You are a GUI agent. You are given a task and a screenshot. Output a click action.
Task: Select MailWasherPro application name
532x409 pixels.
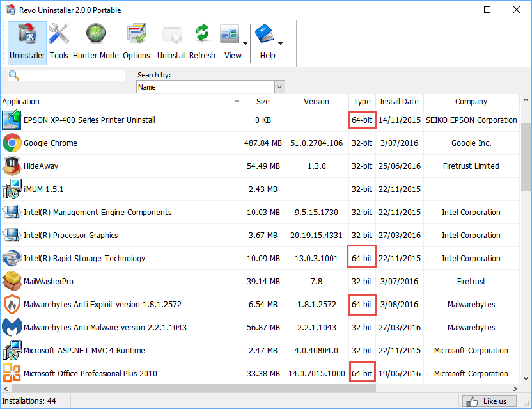(48, 281)
